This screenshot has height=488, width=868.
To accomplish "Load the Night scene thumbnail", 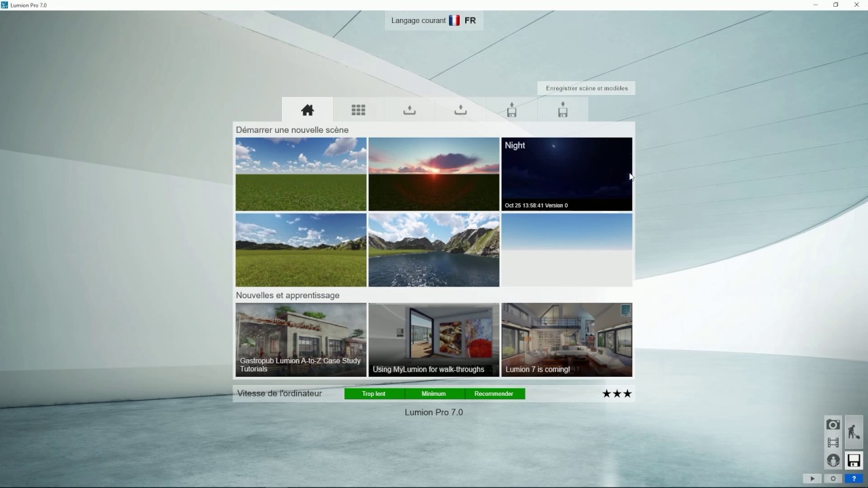I will (567, 174).
